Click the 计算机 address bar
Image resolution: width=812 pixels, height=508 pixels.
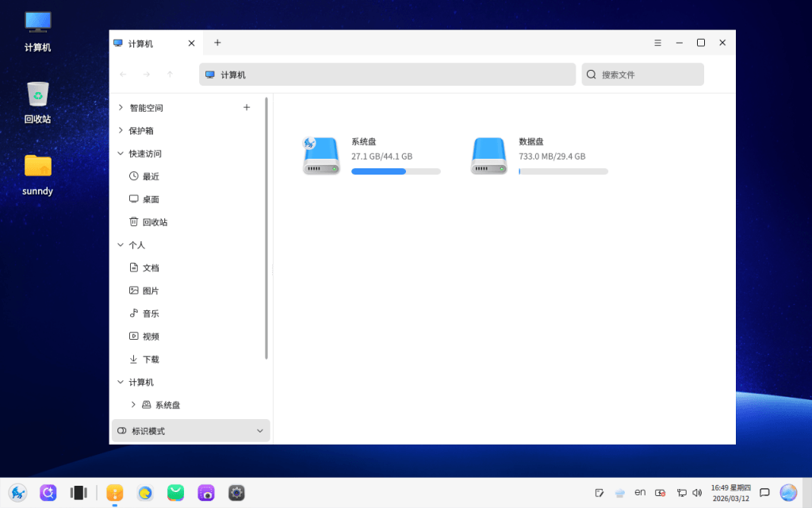pos(387,75)
